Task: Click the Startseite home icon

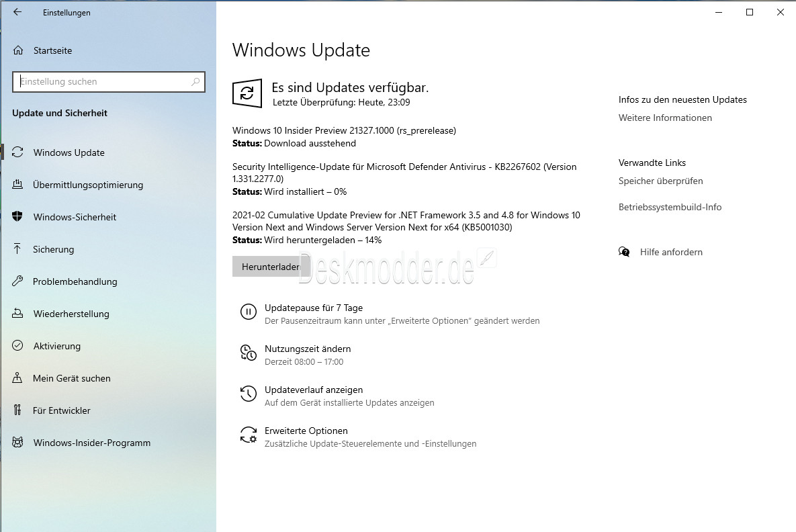Action: click(x=18, y=50)
